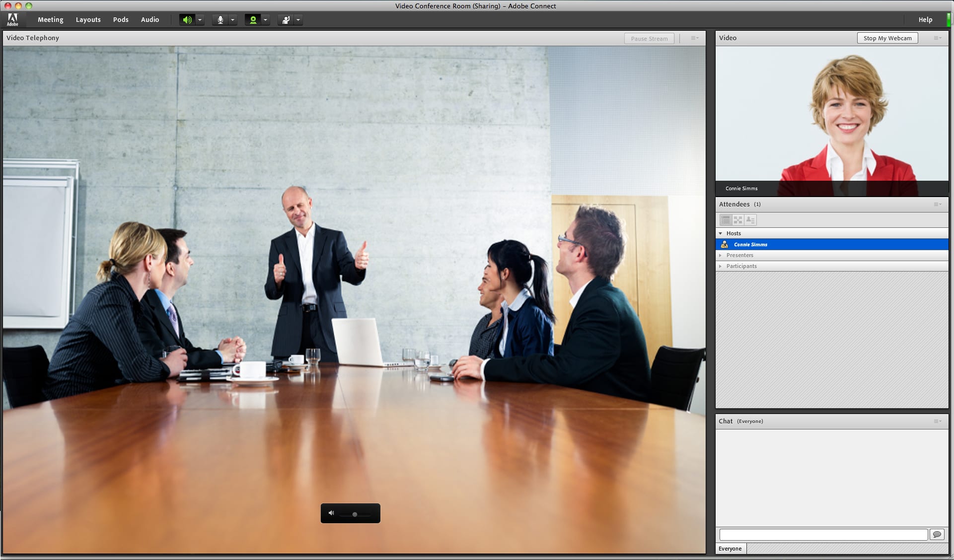Expand the Presenters group

point(720,255)
